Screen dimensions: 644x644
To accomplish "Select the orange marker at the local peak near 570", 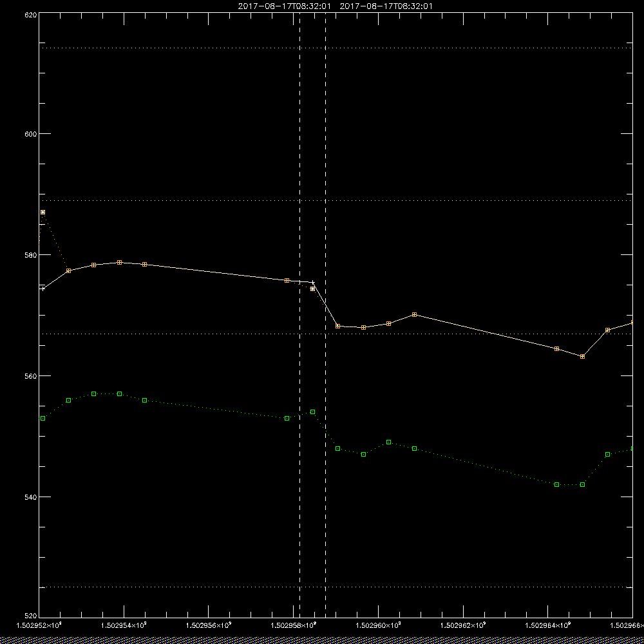I will point(414,315).
